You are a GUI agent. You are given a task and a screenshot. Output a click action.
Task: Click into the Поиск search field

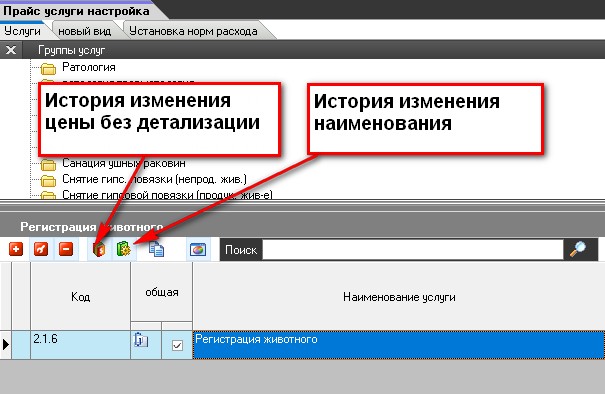[x=412, y=250]
